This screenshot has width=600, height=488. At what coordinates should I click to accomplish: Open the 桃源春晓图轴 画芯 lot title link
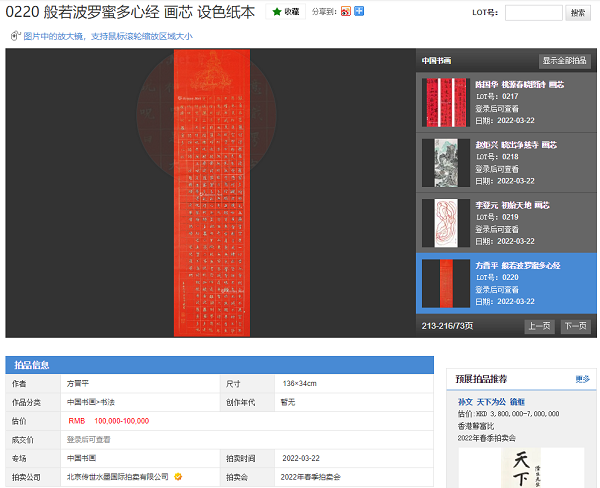point(520,85)
